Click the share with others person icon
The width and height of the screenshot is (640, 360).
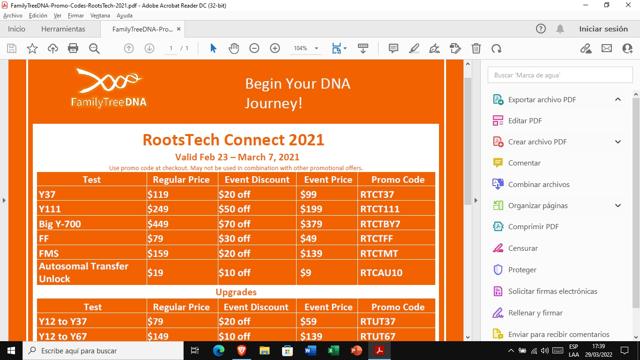[x=627, y=49]
